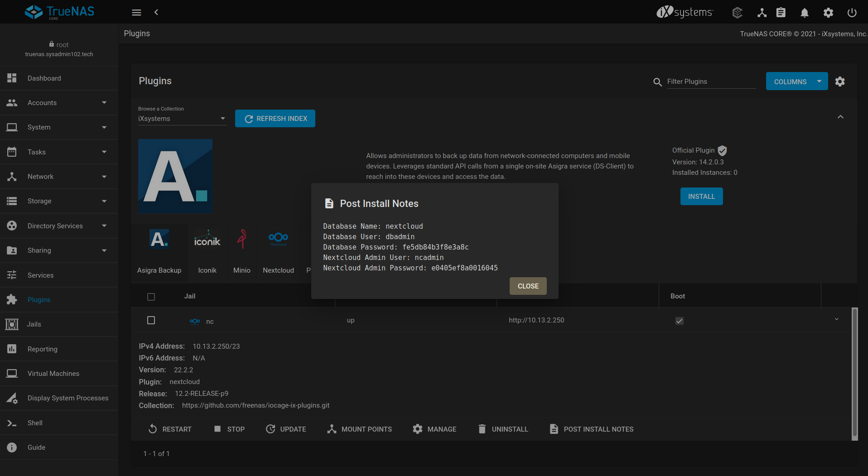Open the task manager clipboard icon
The image size is (868, 476).
[781, 13]
